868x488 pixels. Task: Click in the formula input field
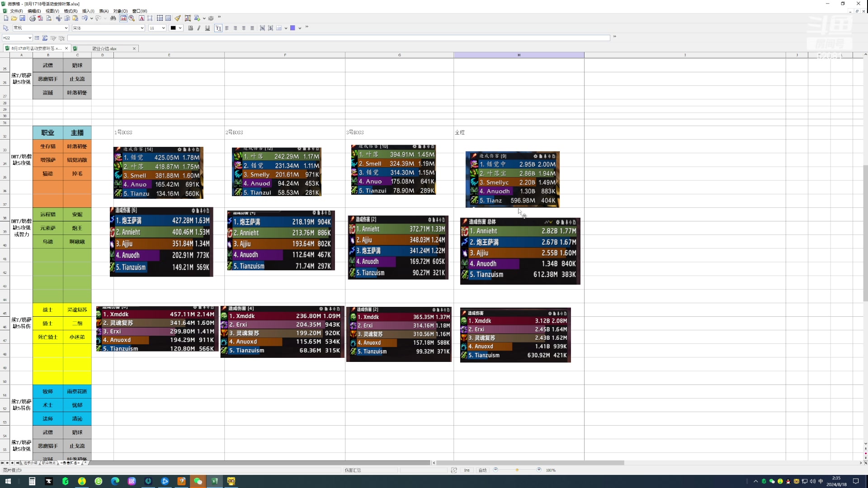click(339, 38)
